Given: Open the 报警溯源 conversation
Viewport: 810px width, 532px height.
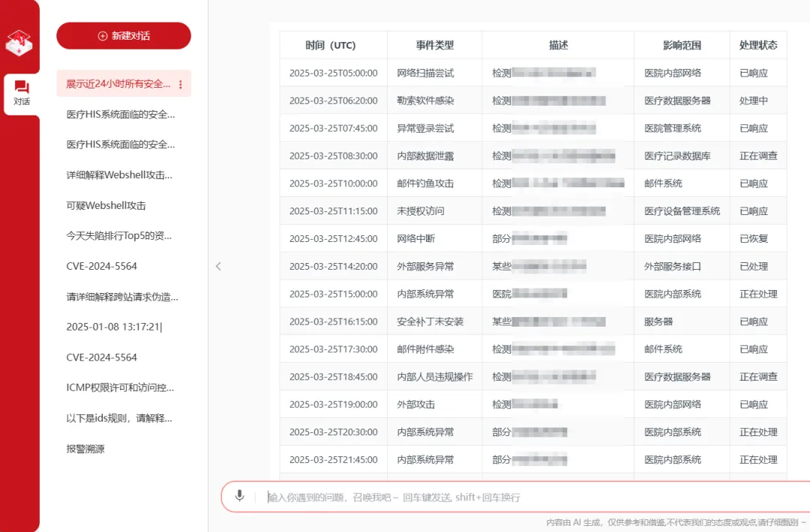Looking at the screenshot, I should (x=85, y=449).
